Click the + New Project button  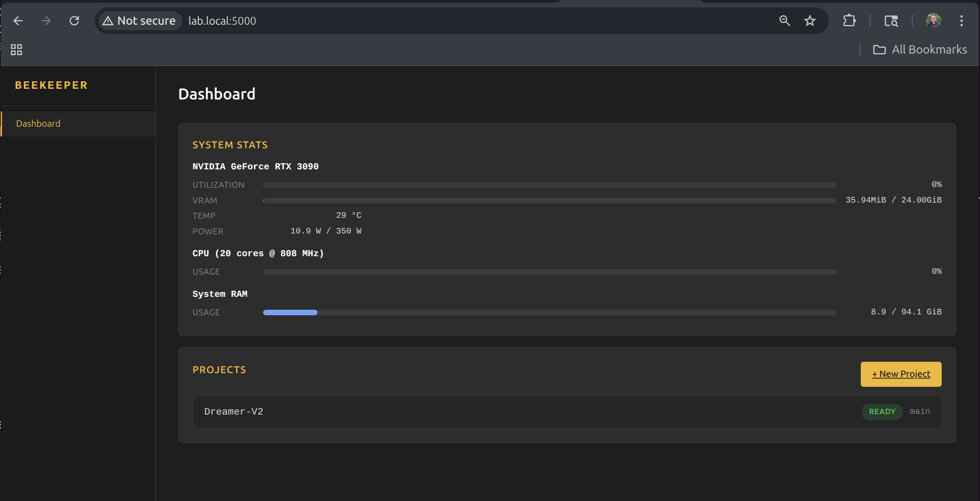901,374
